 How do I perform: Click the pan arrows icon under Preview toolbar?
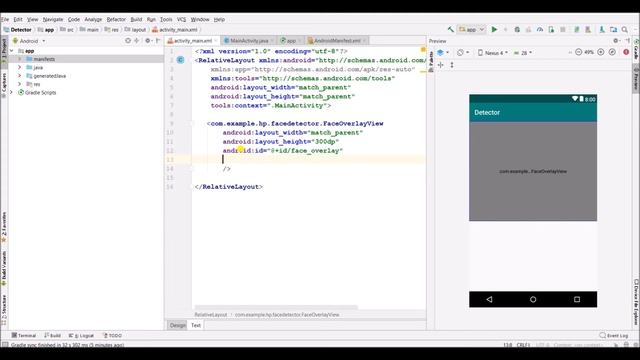pos(440,65)
